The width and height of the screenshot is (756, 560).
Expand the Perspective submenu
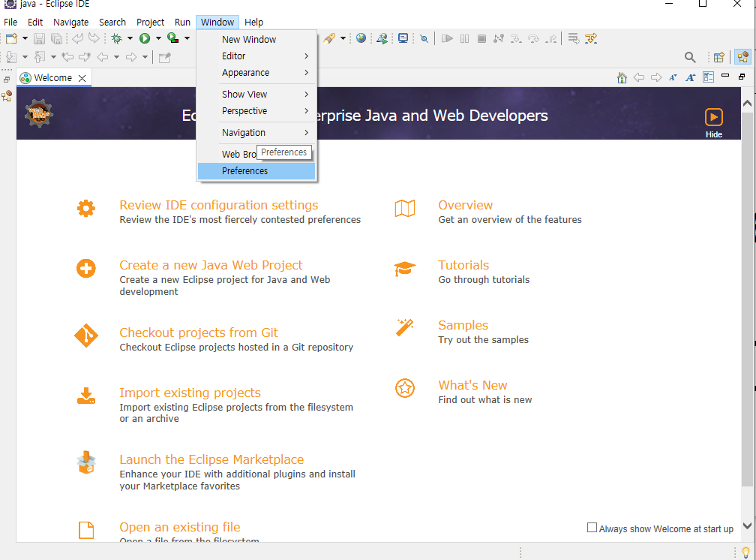pos(256,110)
